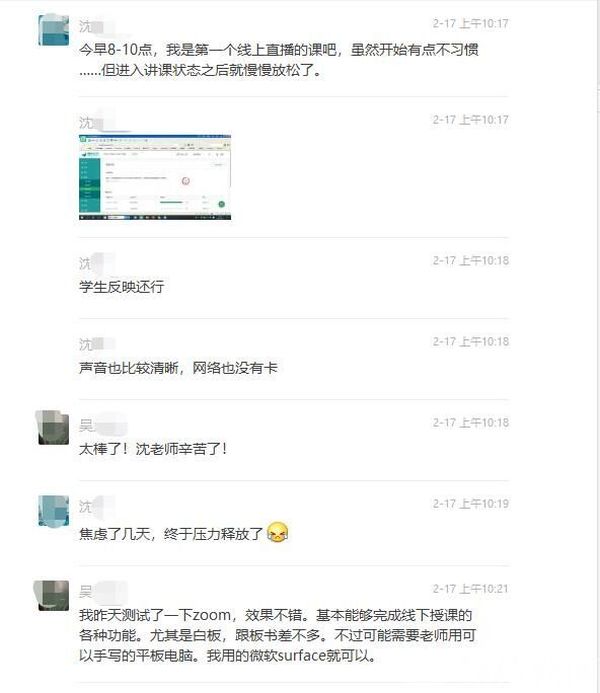Viewport: 600px width, 693px height.
Task: Select the message 太棒了！沈老师辛苦了！
Action: pyautogui.click(x=153, y=449)
